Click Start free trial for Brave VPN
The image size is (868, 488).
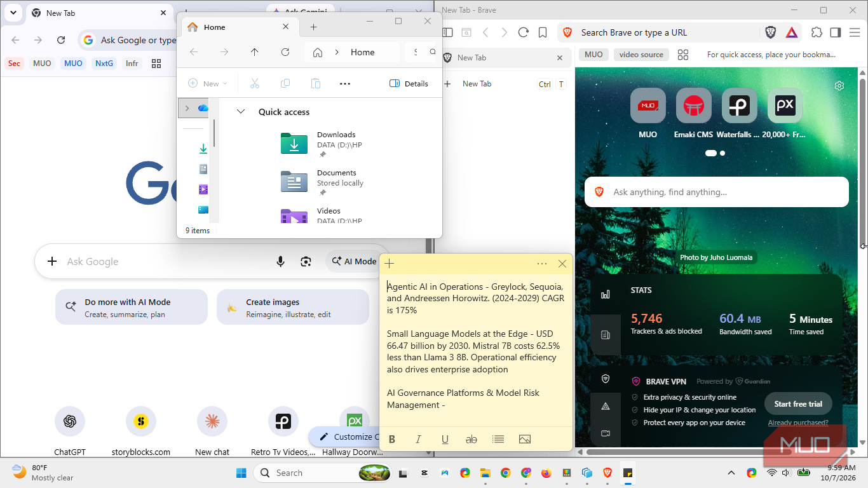[798, 403]
